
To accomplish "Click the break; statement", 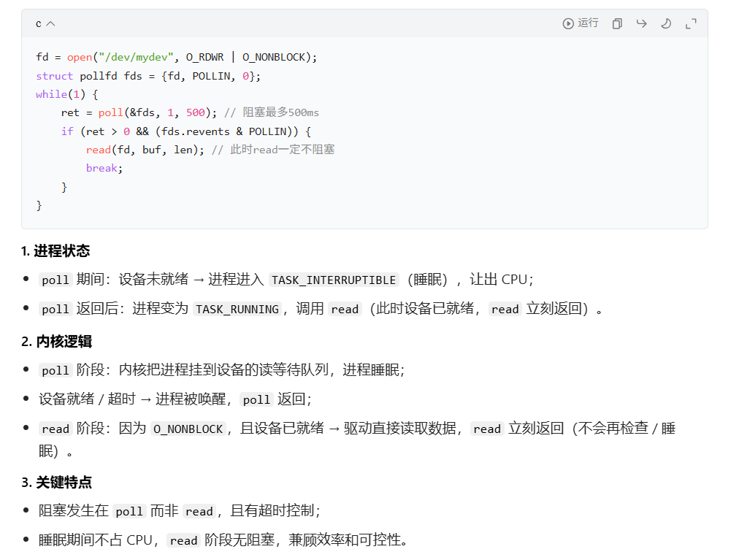I will pyautogui.click(x=104, y=168).
